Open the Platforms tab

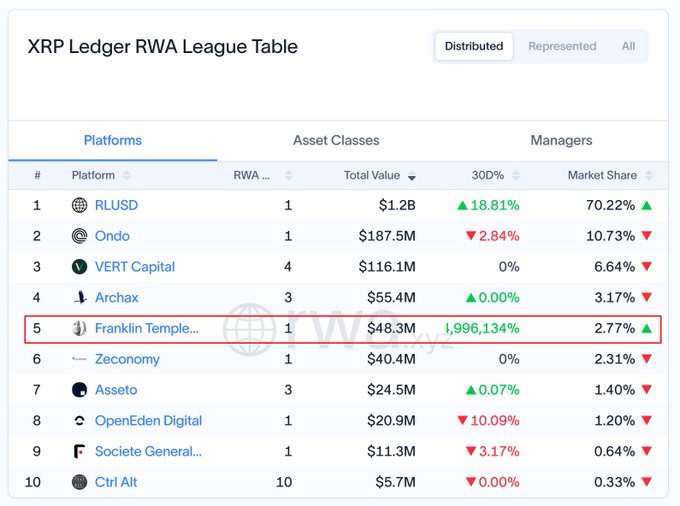[113, 140]
